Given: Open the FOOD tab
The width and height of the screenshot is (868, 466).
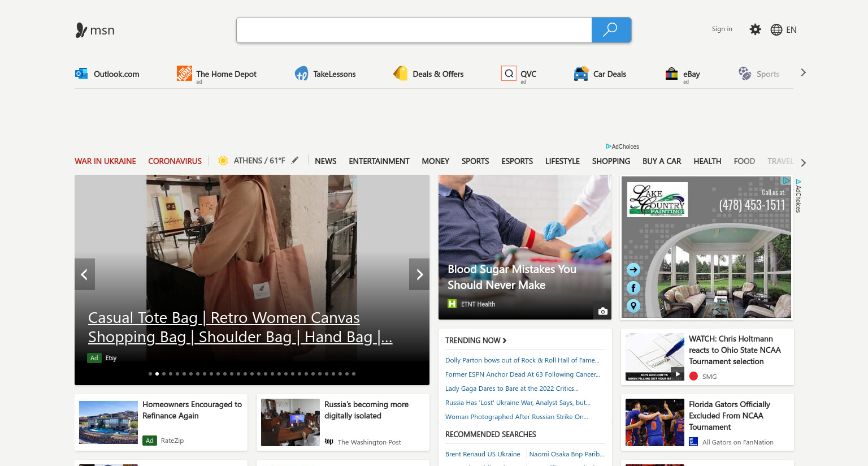Looking at the screenshot, I should tap(744, 161).
